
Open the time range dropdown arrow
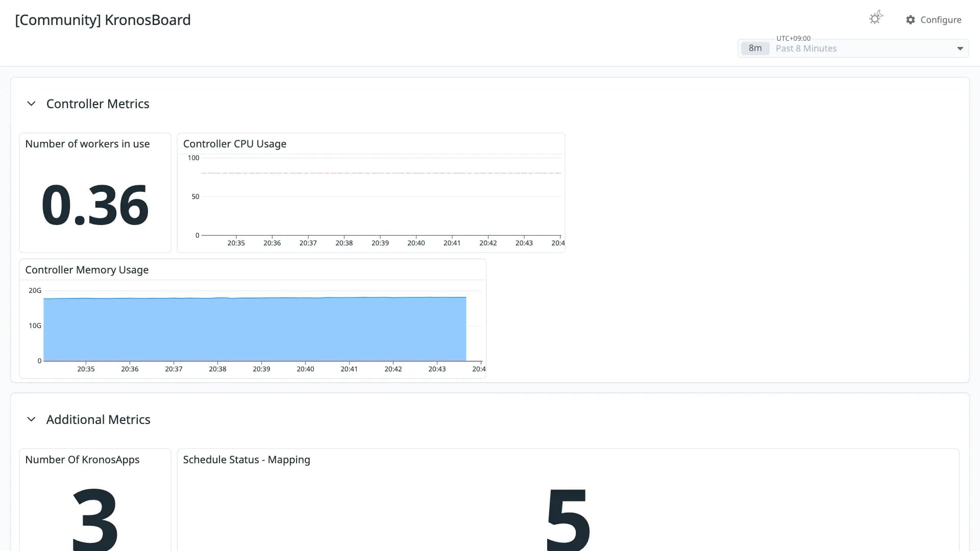[x=960, y=48]
